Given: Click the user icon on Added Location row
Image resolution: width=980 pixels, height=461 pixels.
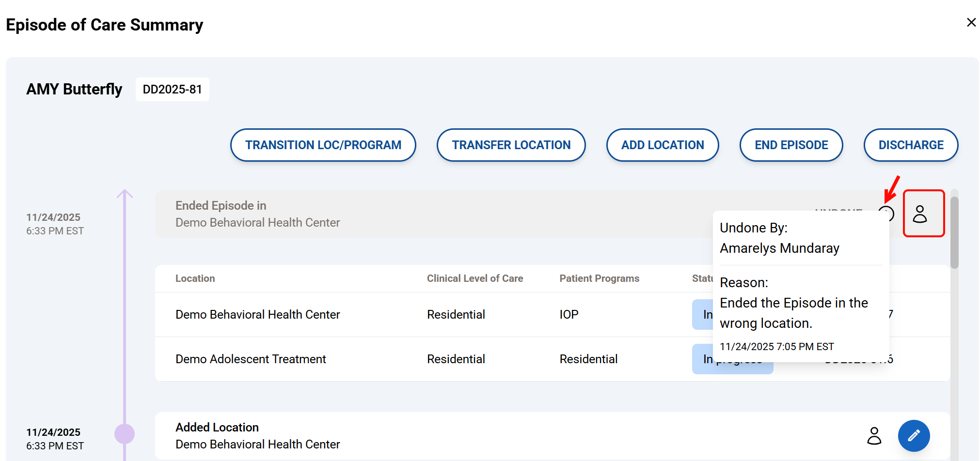Looking at the screenshot, I should 874,436.
